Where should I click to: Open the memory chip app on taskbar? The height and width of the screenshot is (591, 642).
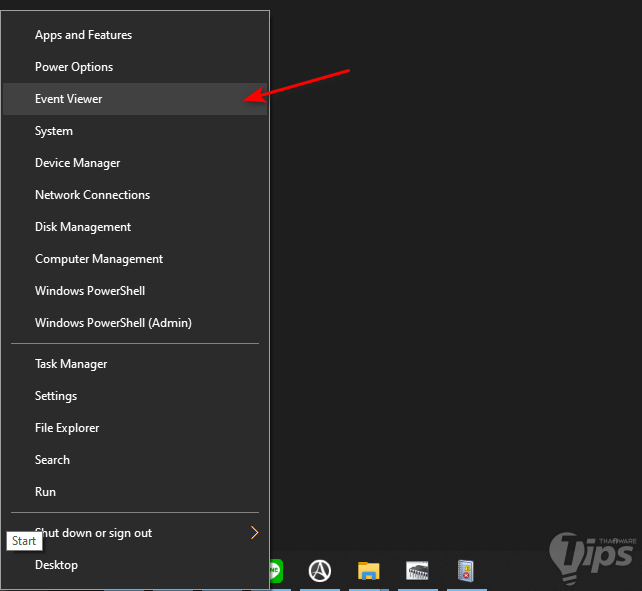[417, 571]
